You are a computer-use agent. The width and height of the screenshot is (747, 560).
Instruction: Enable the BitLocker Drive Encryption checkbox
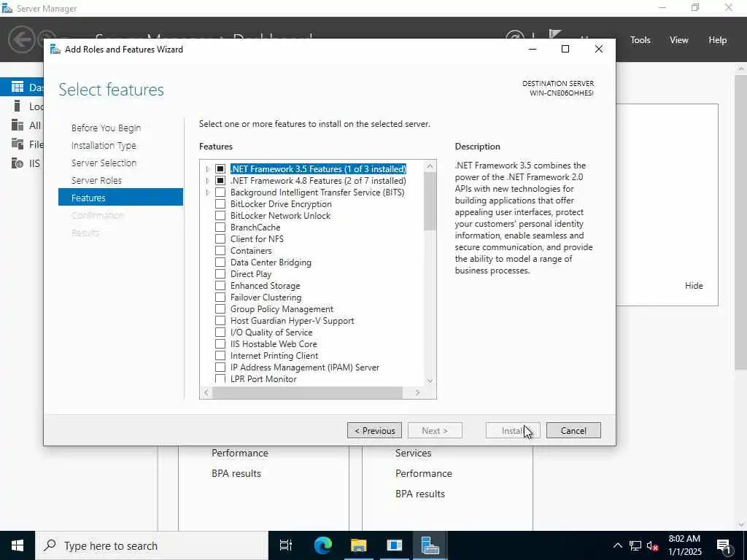(x=220, y=204)
